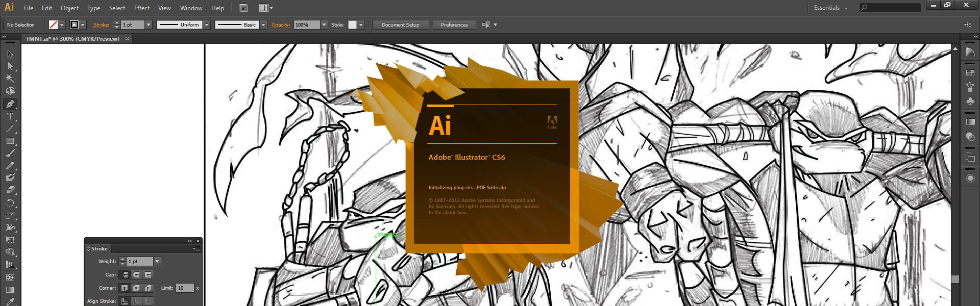The width and height of the screenshot is (980, 306).
Task: Open the Uniform width profile dropdown
Action: click(207, 25)
